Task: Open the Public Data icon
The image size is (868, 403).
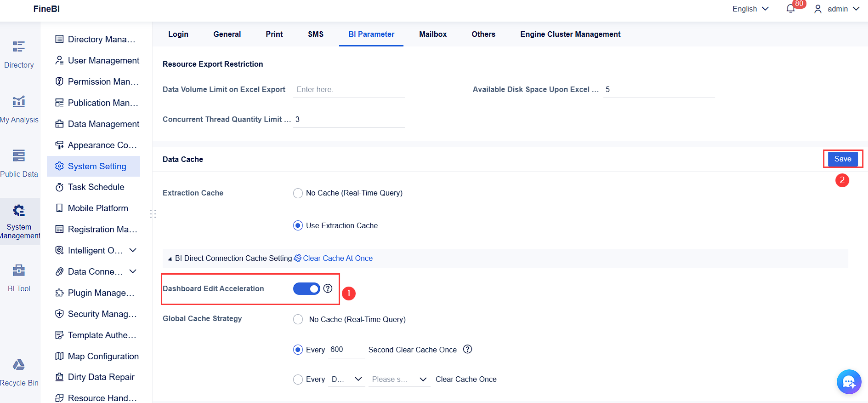Action: pyautogui.click(x=19, y=155)
